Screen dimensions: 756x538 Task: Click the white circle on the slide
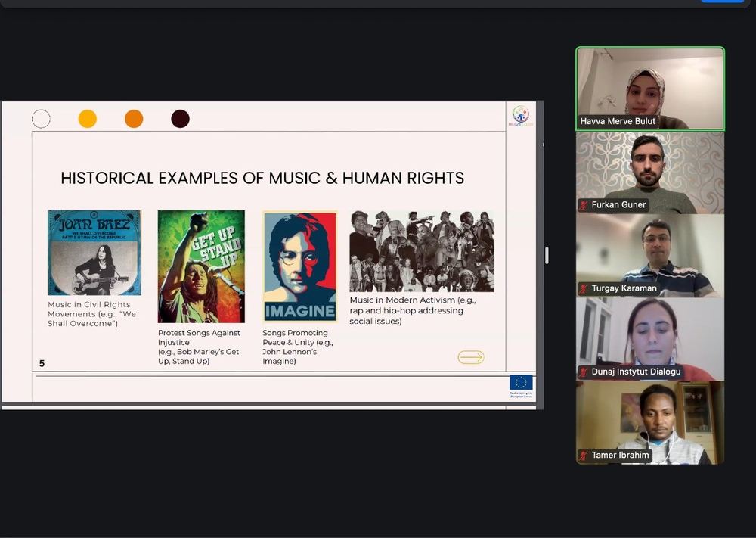pyautogui.click(x=41, y=119)
